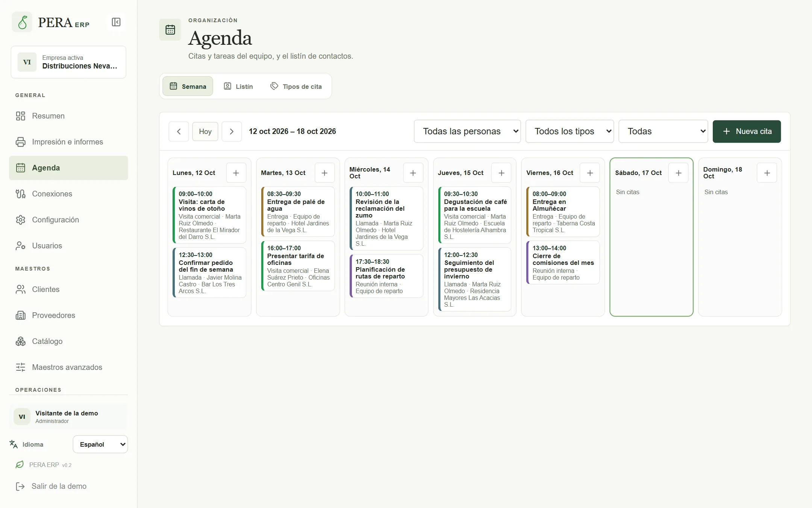Image resolution: width=812 pixels, height=508 pixels.
Task: Jump to today with the Hoy button
Action: 205,131
